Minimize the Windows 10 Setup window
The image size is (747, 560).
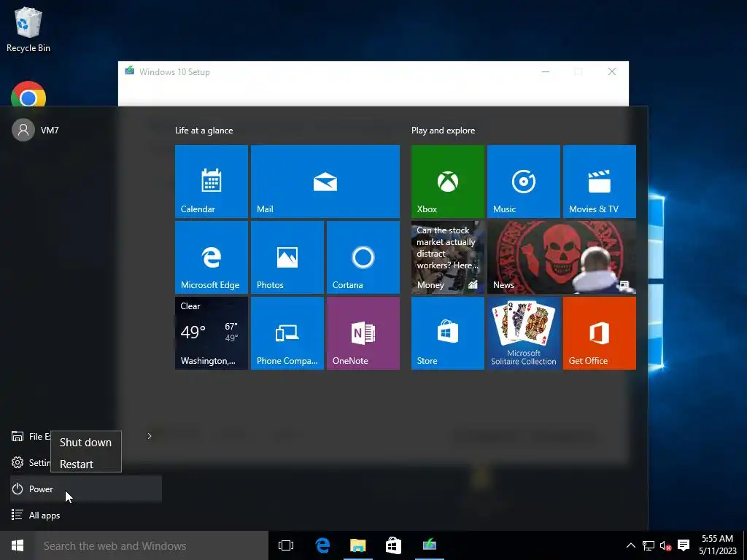[x=546, y=72]
